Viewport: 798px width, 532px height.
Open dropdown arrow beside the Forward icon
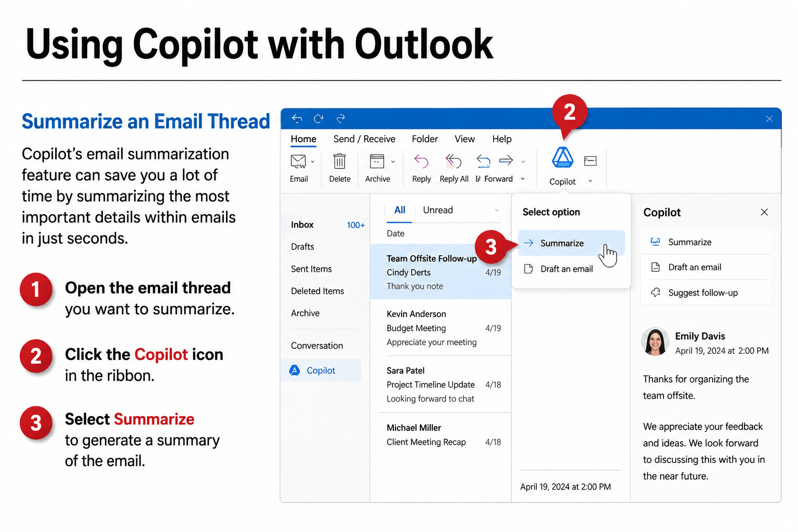(x=523, y=162)
